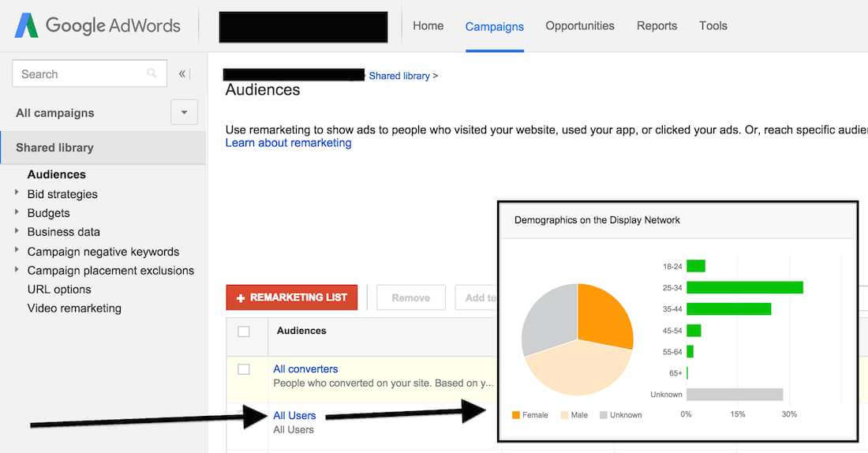Click the Audiences column header
The image size is (868, 453).
coord(301,331)
